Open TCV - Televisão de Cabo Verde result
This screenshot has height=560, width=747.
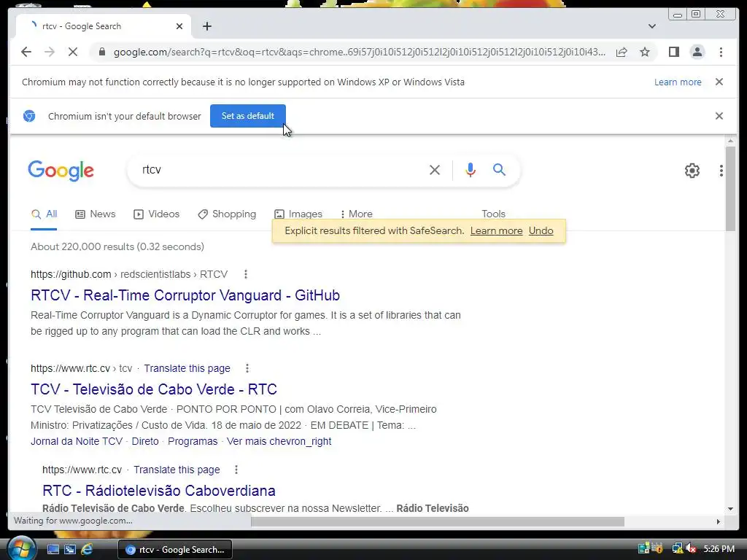pyautogui.click(x=154, y=389)
